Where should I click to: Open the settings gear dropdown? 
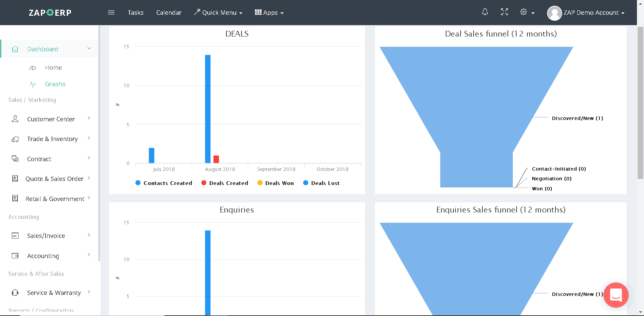point(527,12)
